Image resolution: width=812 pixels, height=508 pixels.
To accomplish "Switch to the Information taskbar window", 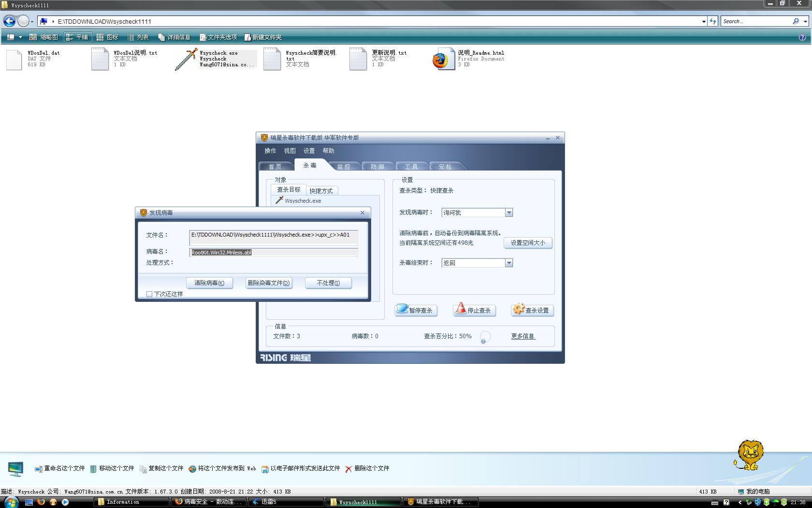I will point(131,502).
